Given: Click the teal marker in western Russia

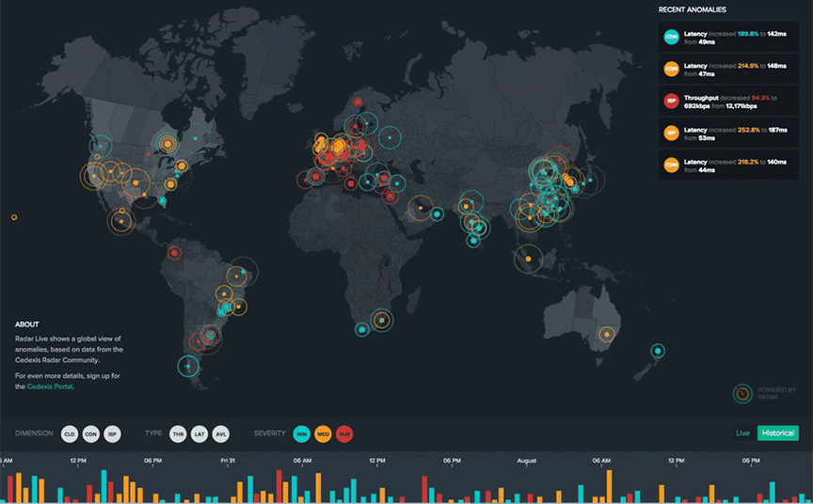Looking at the screenshot, I should point(390,138).
